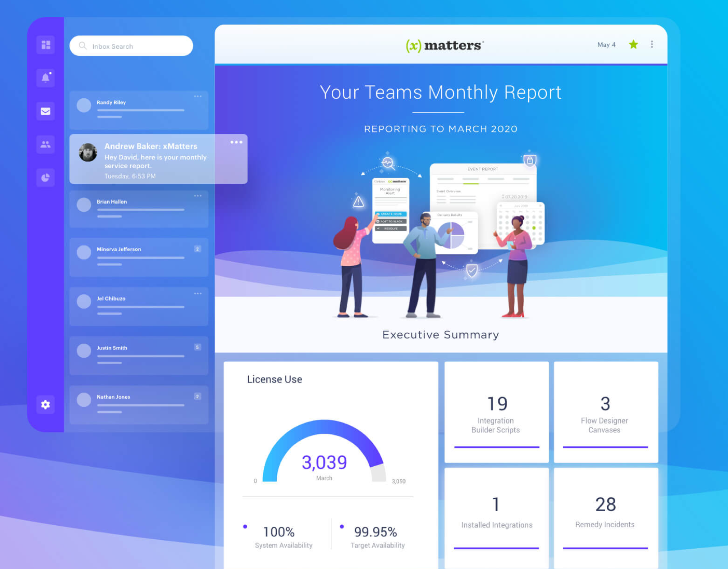
Task: Click the xMatters logo
Action: pyautogui.click(x=444, y=45)
